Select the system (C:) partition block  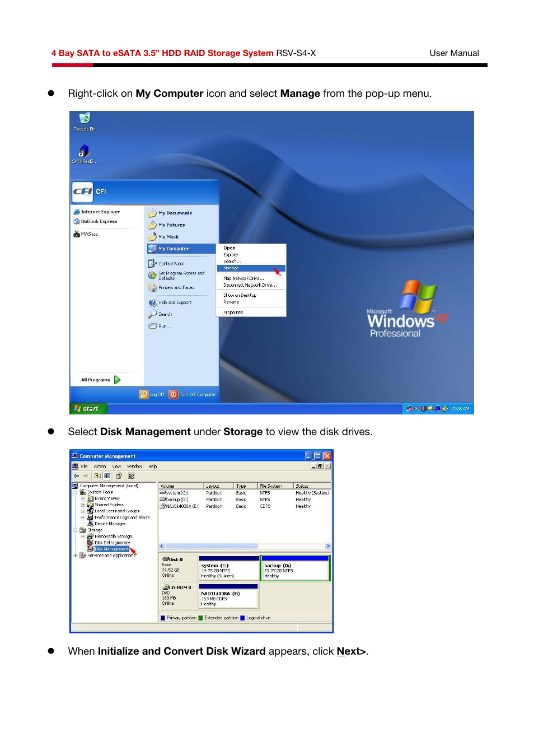pos(229,568)
